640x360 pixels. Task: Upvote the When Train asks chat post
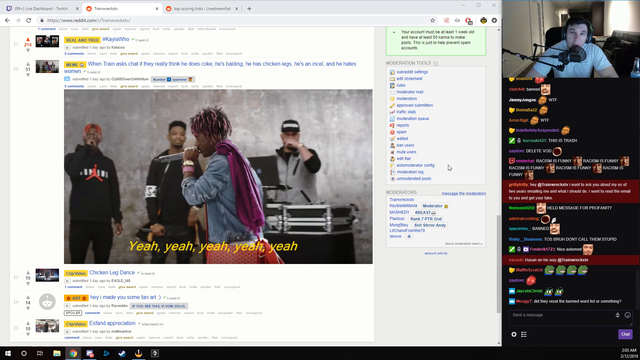tap(28, 64)
